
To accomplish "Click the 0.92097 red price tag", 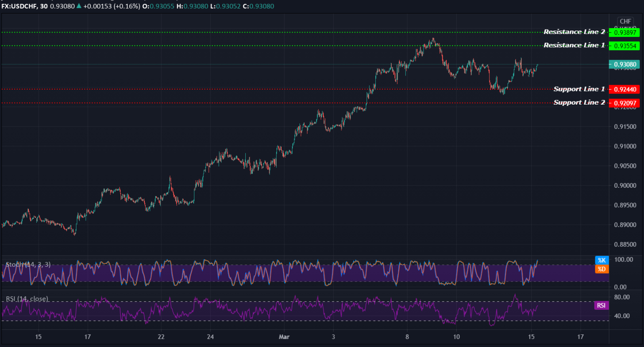I will pyautogui.click(x=625, y=103).
